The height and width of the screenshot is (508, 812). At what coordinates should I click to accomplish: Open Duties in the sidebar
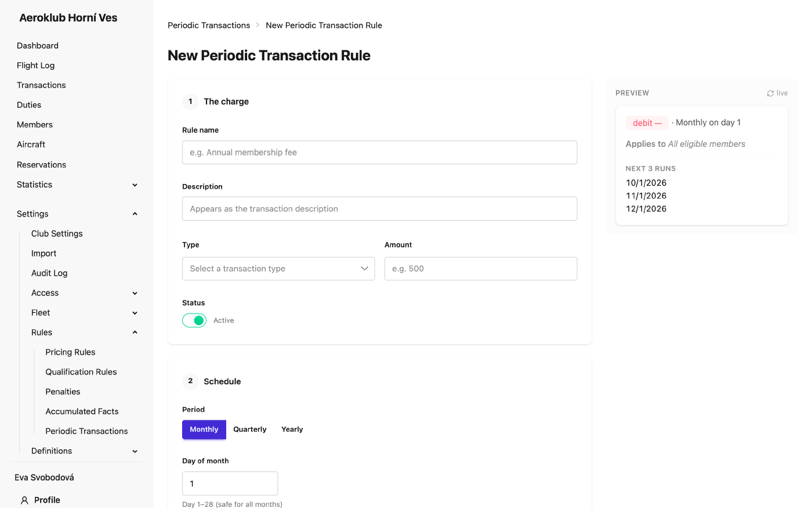(x=29, y=105)
